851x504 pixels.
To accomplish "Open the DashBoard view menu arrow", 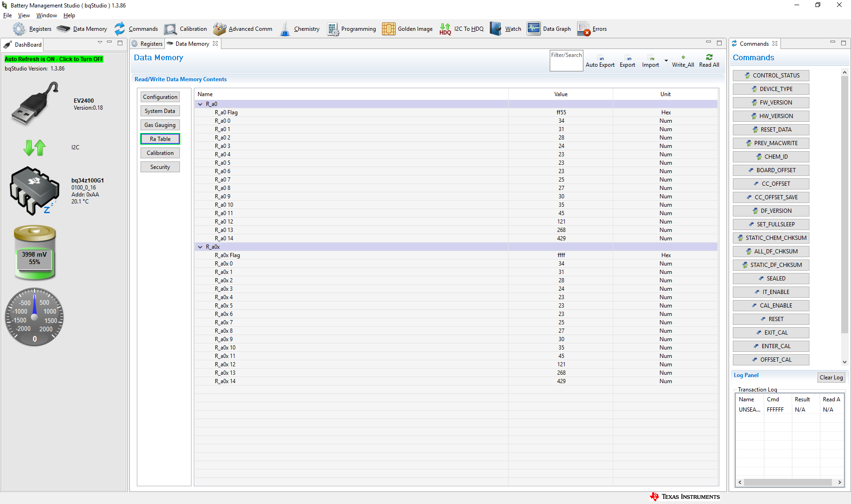I will pos(99,42).
